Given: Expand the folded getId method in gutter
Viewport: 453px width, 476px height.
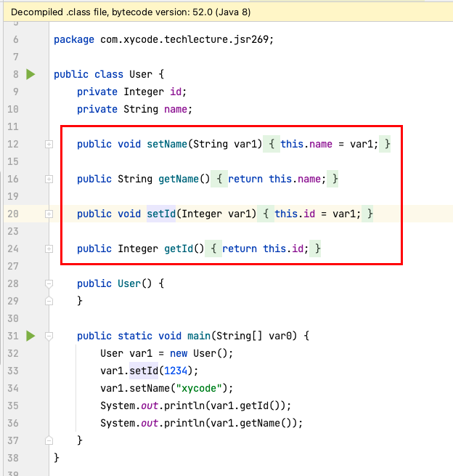Looking at the screenshot, I should [49, 249].
